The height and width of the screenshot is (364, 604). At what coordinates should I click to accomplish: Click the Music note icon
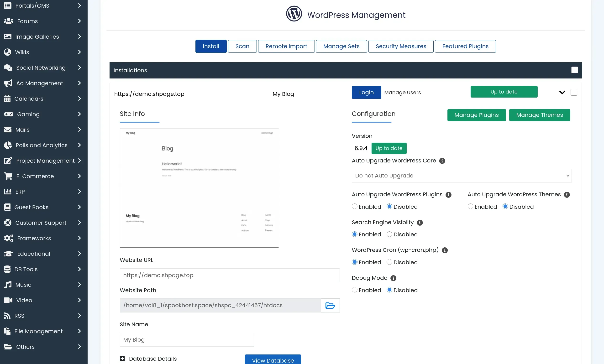[8, 285]
